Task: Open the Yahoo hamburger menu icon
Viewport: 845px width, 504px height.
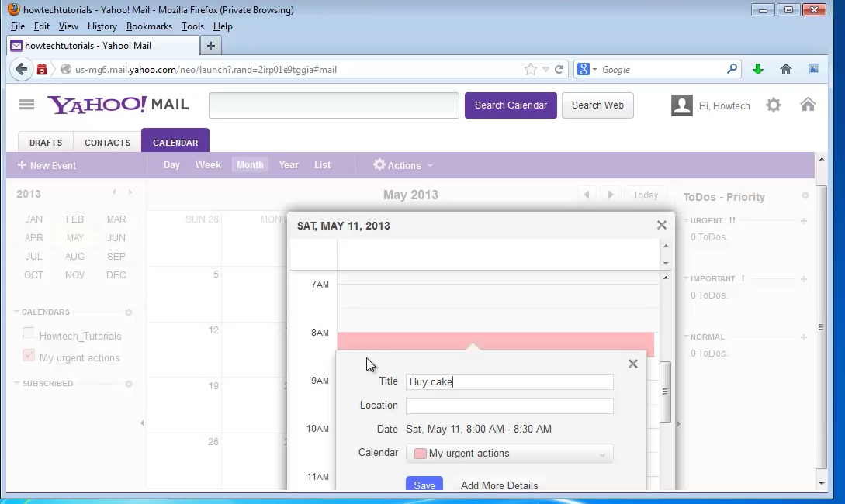Action: click(x=26, y=105)
